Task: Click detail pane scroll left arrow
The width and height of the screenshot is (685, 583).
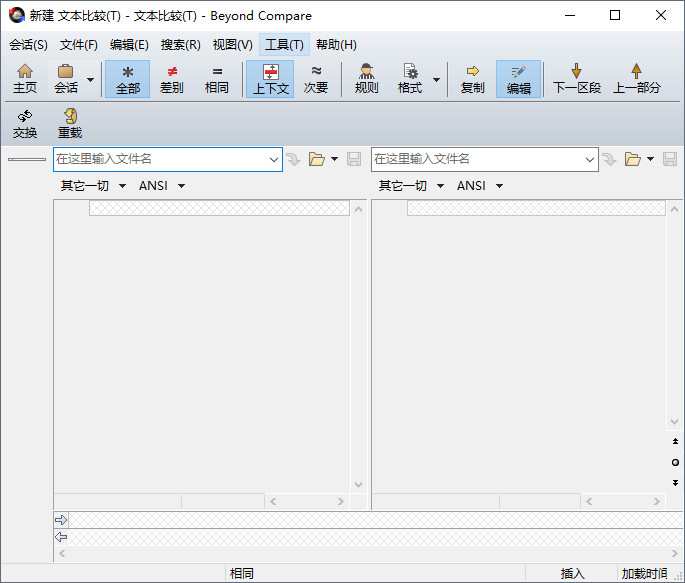Action: 62,554
